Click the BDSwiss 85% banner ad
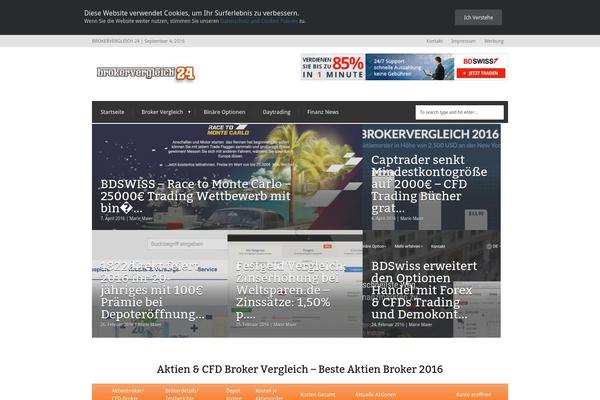Viewport: 600px width, 400px height. point(404,67)
